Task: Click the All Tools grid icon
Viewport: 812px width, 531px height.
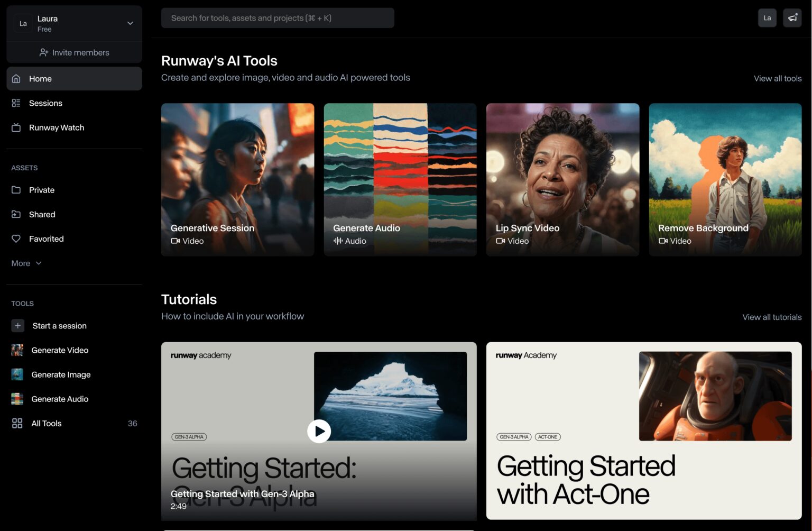Action: coord(17,423)
